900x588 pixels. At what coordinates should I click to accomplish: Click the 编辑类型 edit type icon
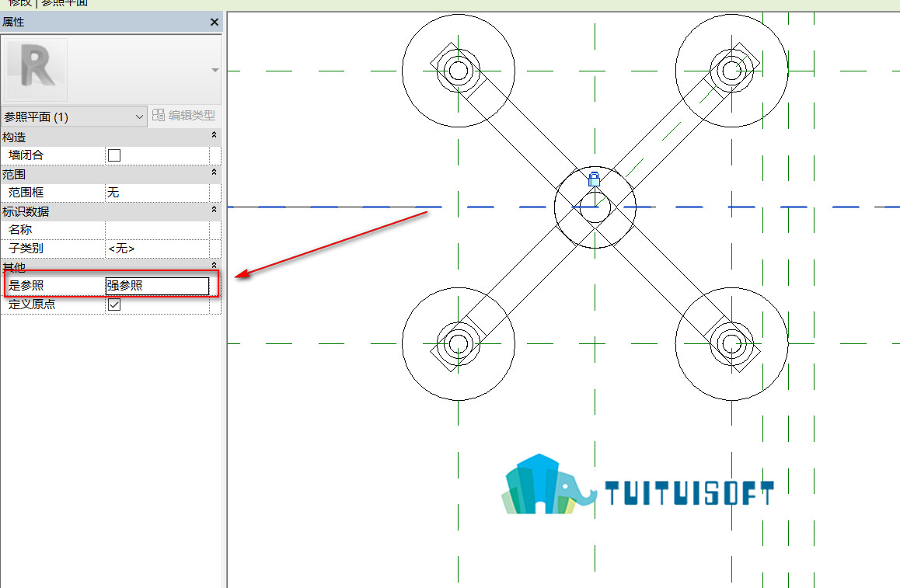point(159,115)
